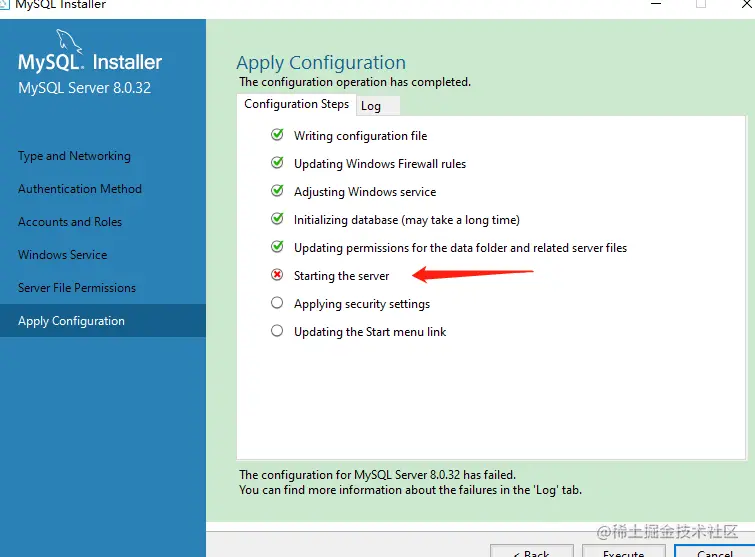Viewport: 755px width, 557px height.
Task: Click the MySQL dolphin logo
Action: point(69,41)
